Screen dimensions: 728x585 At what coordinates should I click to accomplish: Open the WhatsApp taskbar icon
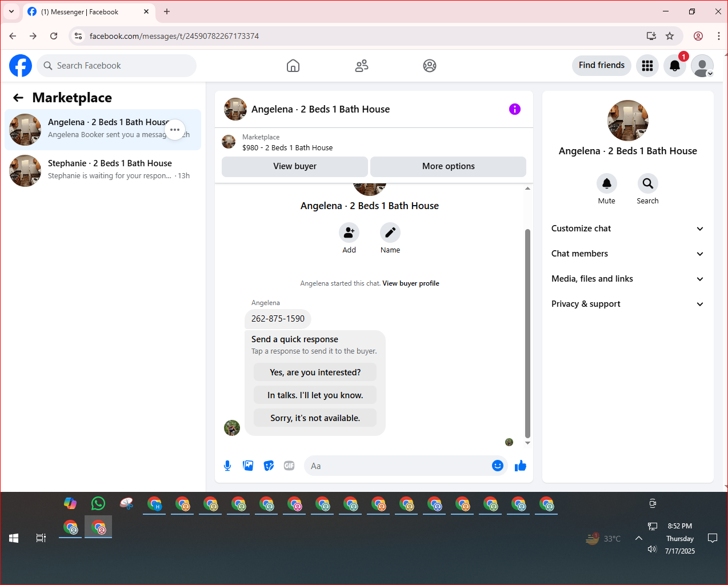click(98, 503)
